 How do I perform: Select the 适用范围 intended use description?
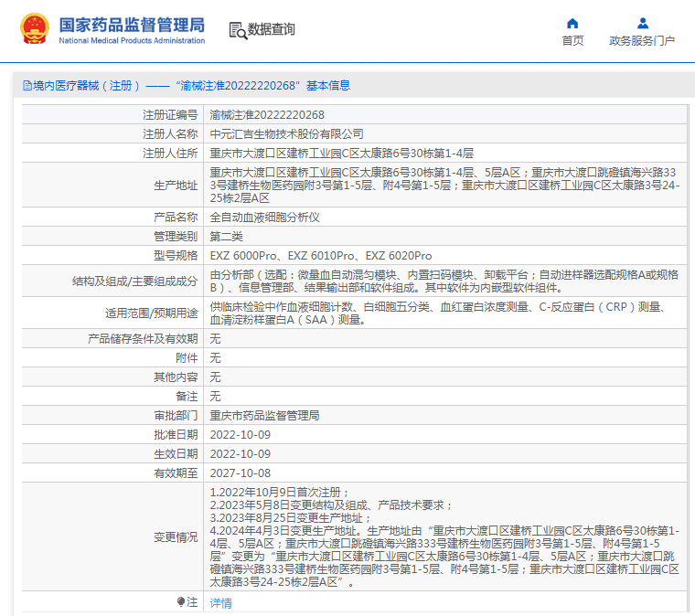437,313
